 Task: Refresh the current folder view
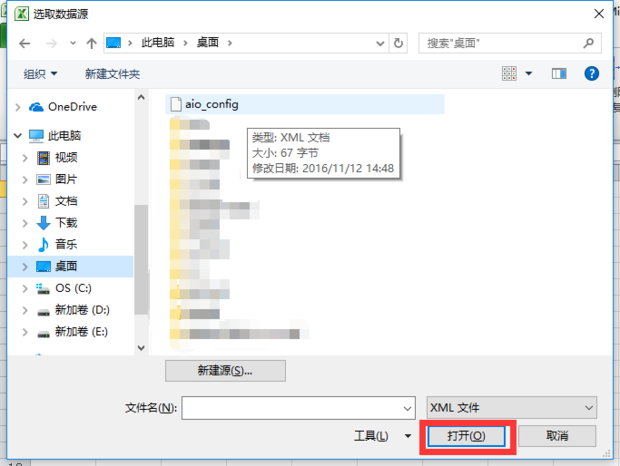[398, 43]
